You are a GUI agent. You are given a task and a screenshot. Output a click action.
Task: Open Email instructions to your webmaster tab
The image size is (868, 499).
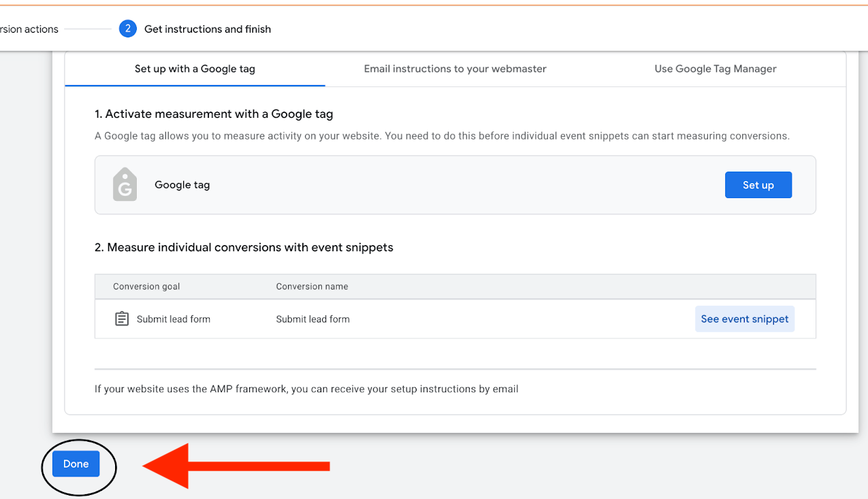(x=455, y=69)
